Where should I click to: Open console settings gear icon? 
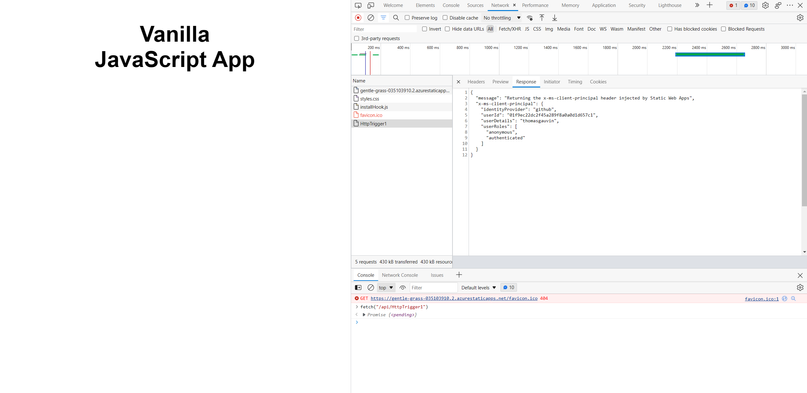point(800,288)
